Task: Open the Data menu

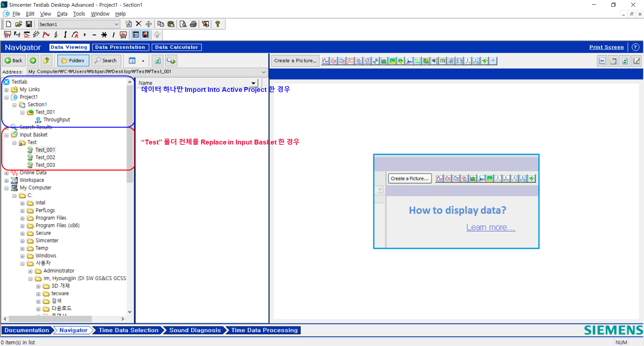Action: [62, 14]
